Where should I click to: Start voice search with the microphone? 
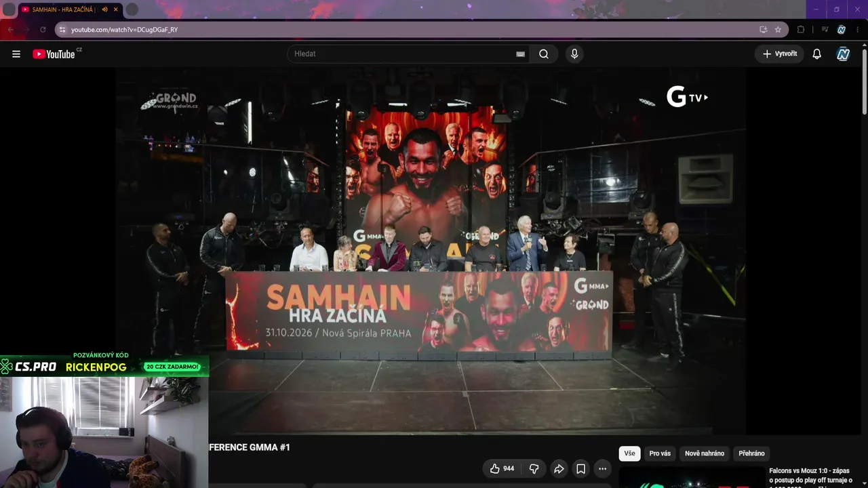tap(574, 54)
